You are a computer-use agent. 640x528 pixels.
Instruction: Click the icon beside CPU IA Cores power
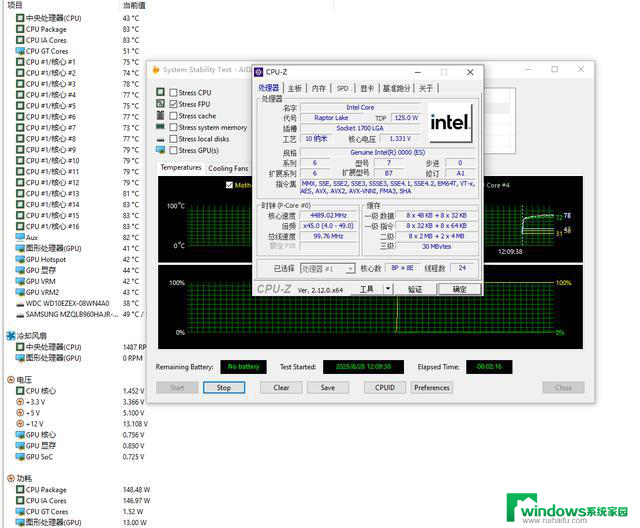click(20, 500)
